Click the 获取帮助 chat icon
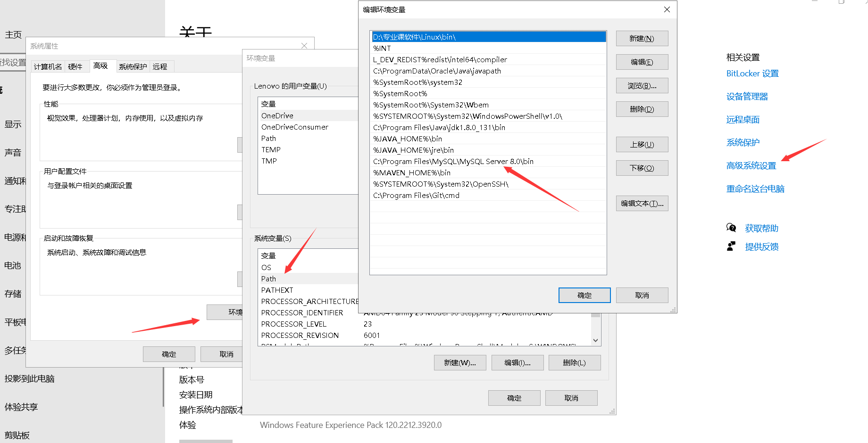 (731, 228)
